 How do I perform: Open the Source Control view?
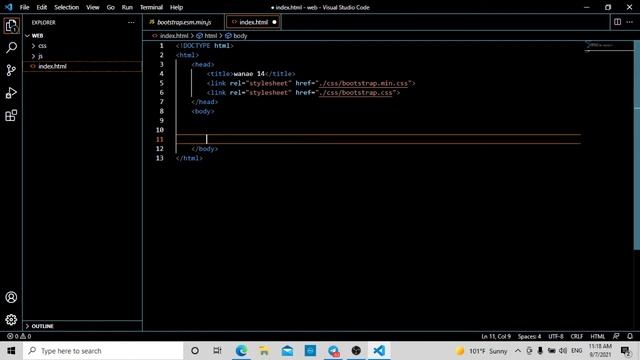click(x=11, y=70)
